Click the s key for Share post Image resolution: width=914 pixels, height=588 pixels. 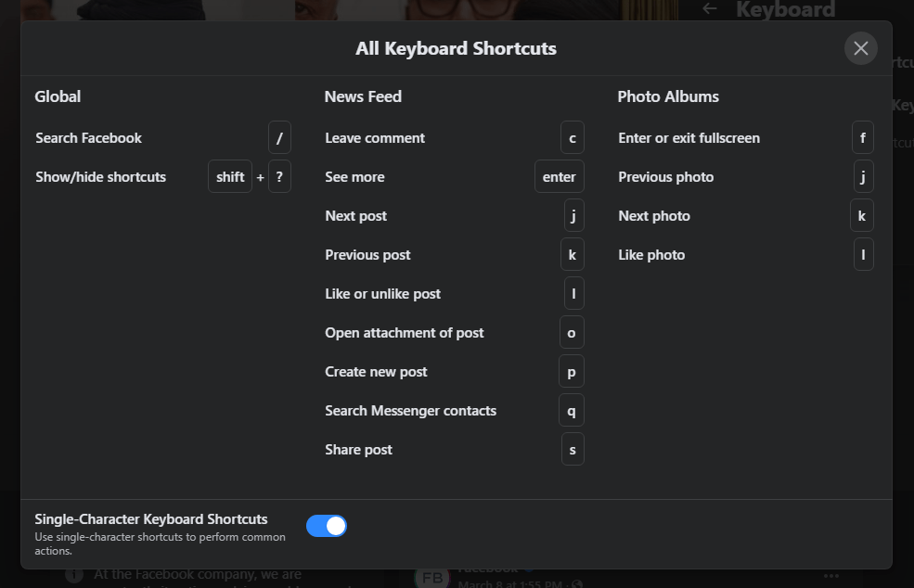pyautogui.click(x=573, y=450)
